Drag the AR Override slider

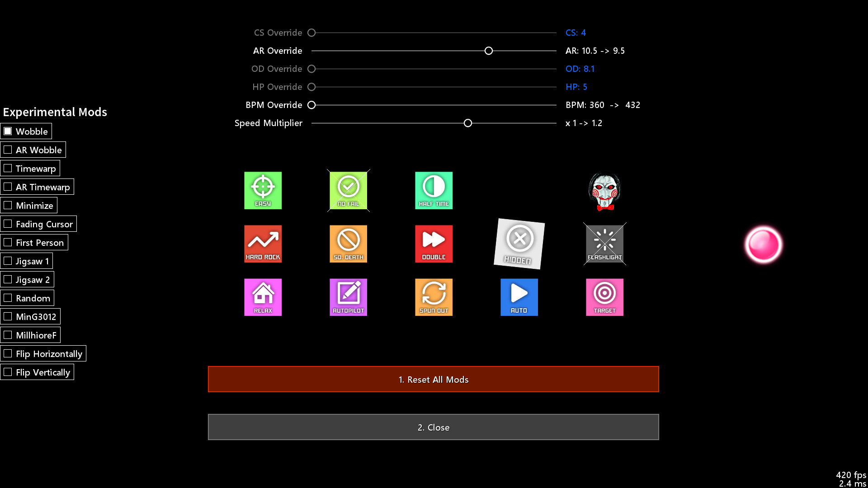click(x=488, y=51)
